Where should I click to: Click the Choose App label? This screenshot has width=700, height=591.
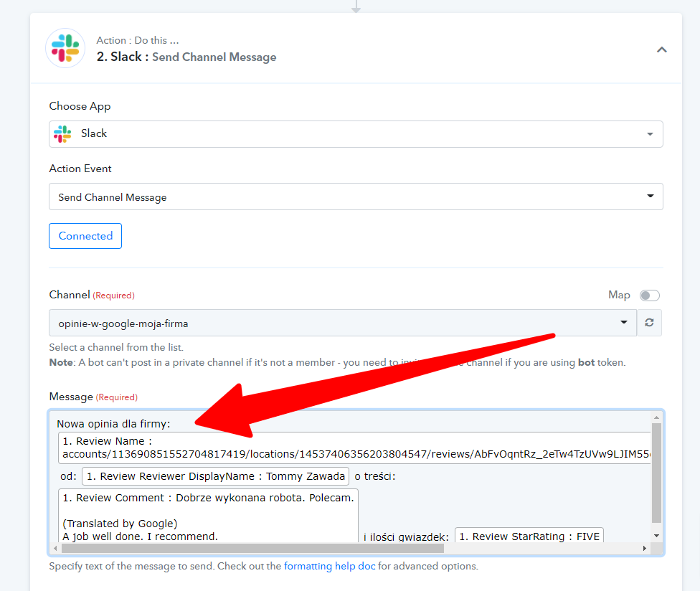[x=80, y=106]
